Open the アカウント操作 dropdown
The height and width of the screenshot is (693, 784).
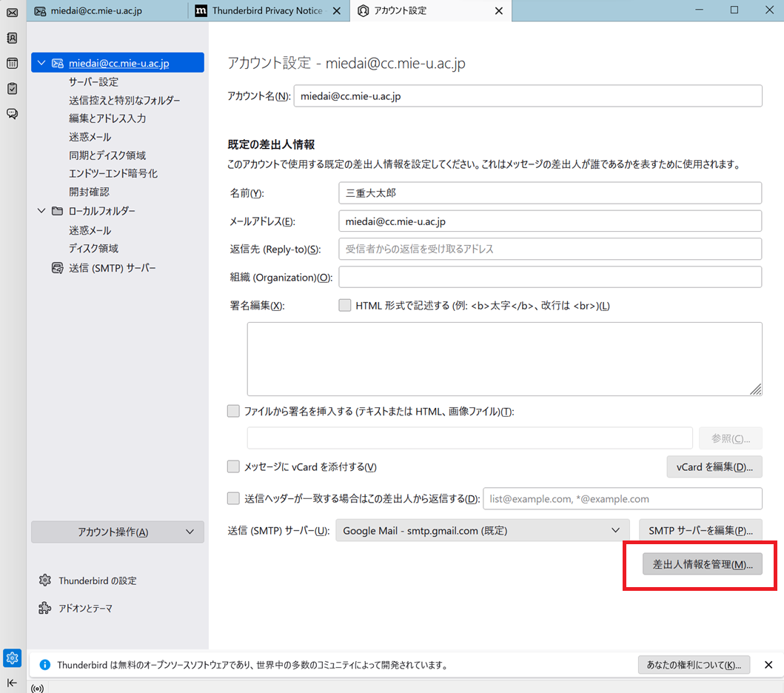coord(118,532)
